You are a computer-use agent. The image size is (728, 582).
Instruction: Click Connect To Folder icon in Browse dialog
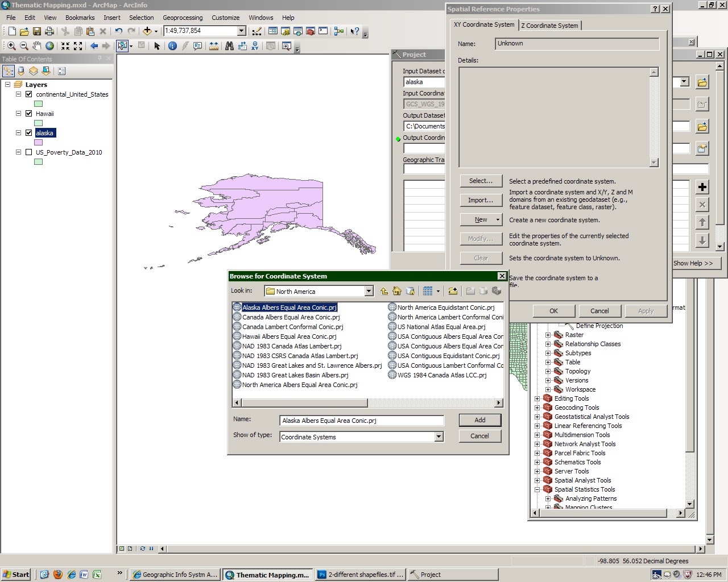[x=453, y=291]
